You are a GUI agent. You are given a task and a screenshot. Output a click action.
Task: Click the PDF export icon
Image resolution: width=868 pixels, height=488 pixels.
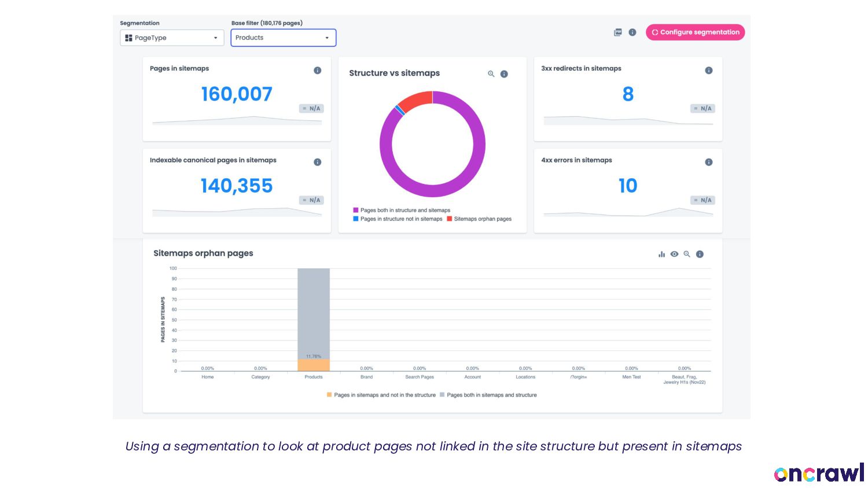[617, 32]
